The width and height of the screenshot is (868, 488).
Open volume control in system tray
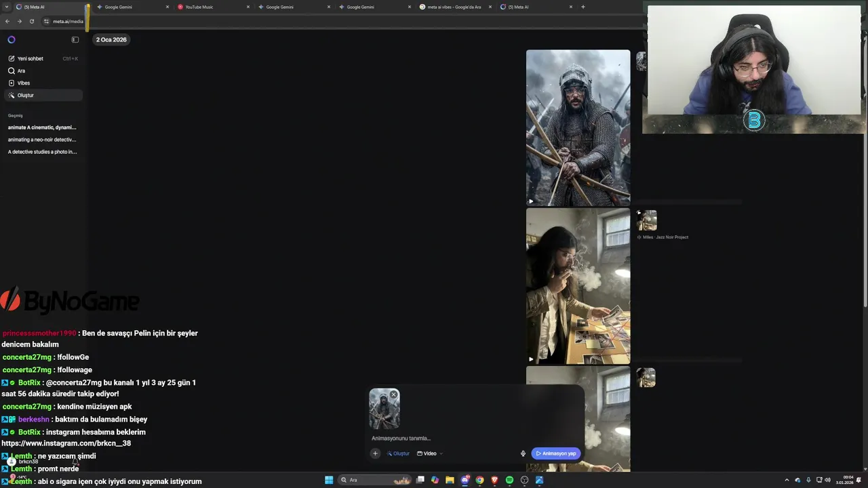(x=828, y=480)
